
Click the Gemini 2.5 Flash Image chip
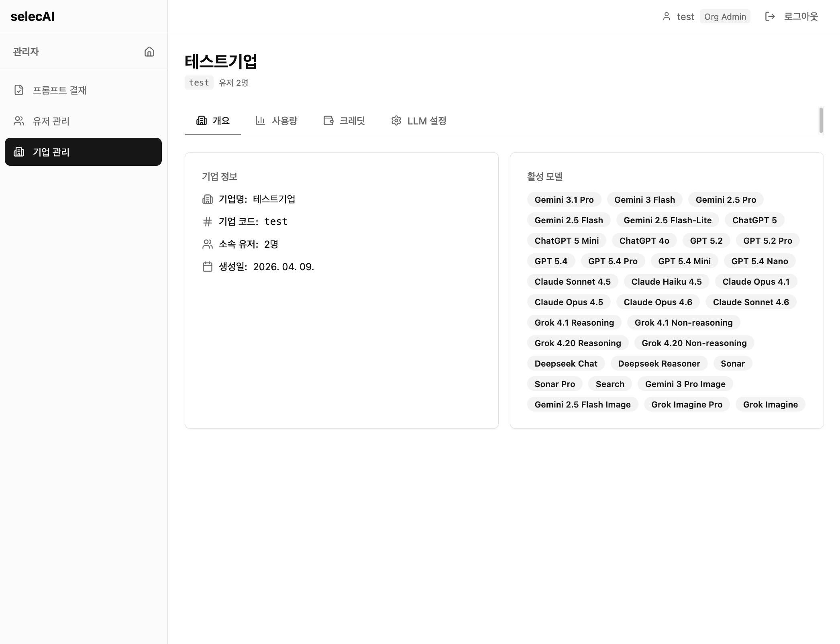pos(583,404)
